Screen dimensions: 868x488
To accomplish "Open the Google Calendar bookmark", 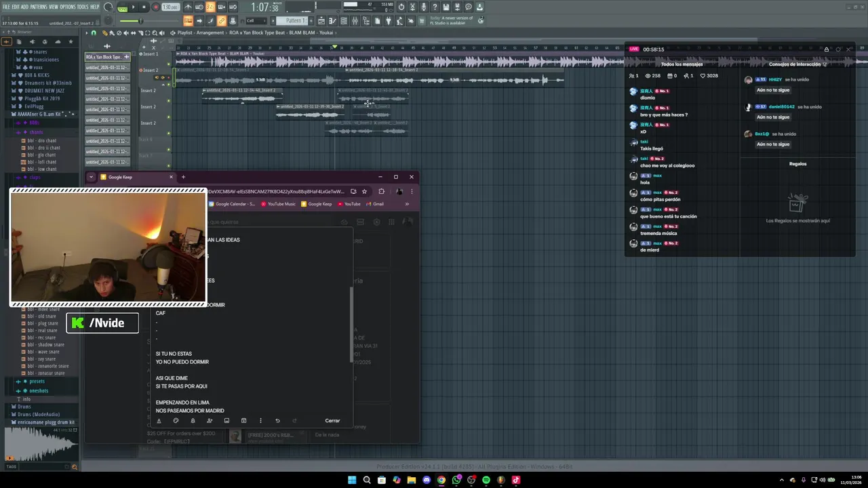I will 232,203.
